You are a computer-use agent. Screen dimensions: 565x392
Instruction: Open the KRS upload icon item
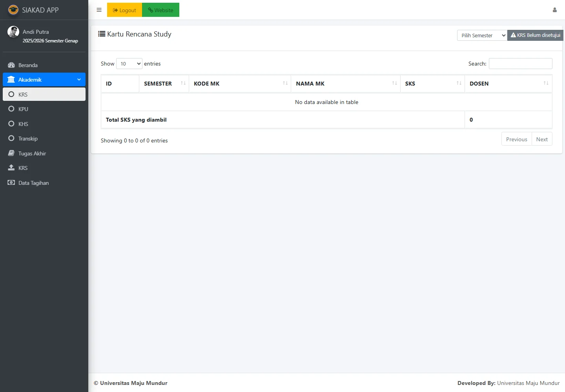pos(11,168)
